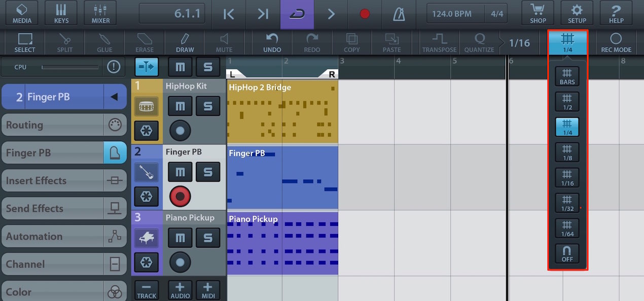Toggle global mute M above track list
This screenshot has height=301, width=644.
tap(180, 67)
